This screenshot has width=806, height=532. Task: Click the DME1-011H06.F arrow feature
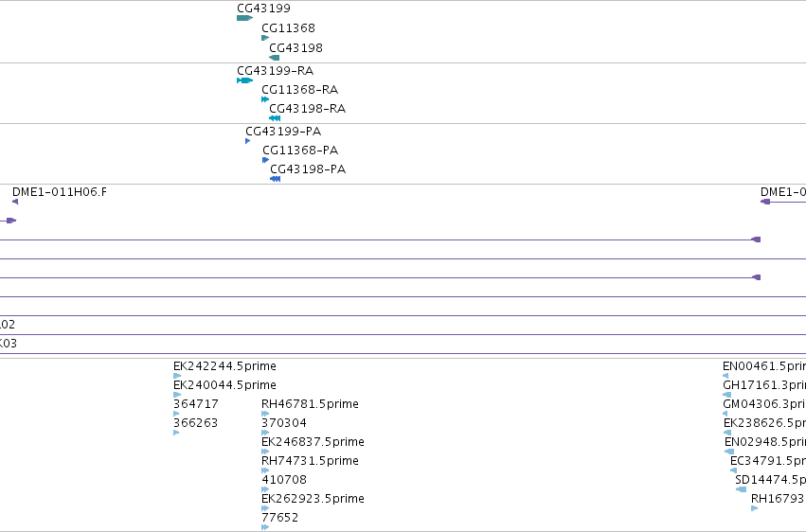(x=15, y=202)
